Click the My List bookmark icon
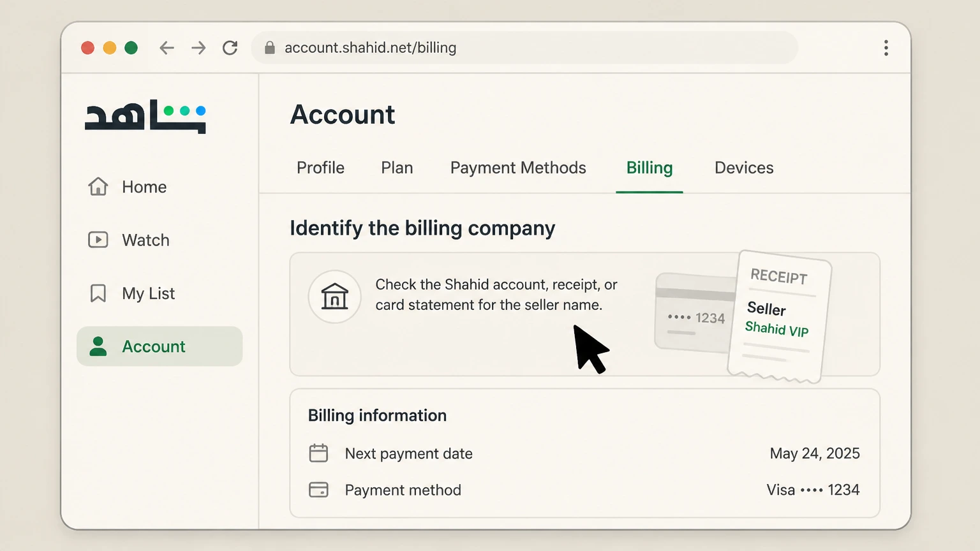Viewport: 980px width, 551px height. pos(98,293)
